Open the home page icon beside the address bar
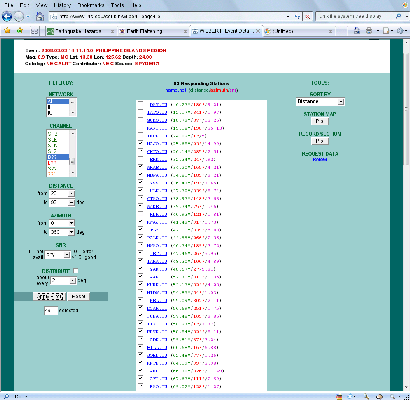 click(x=40, y=16)
